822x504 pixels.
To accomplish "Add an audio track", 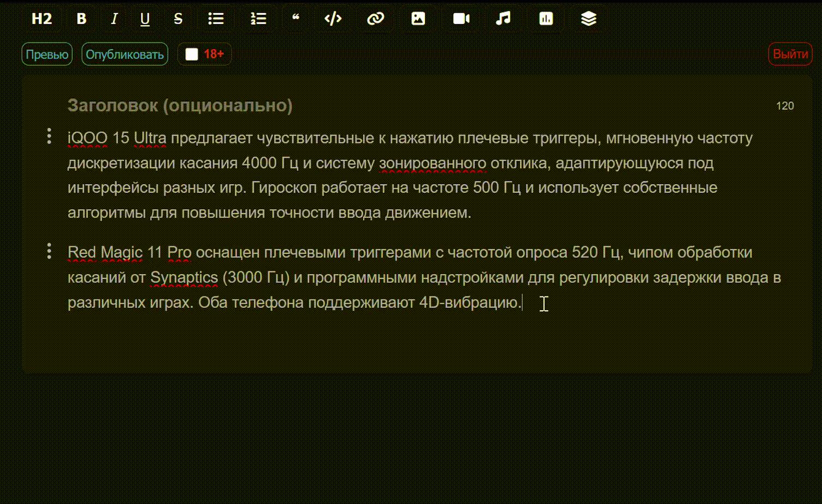I will tap(503, 19).
